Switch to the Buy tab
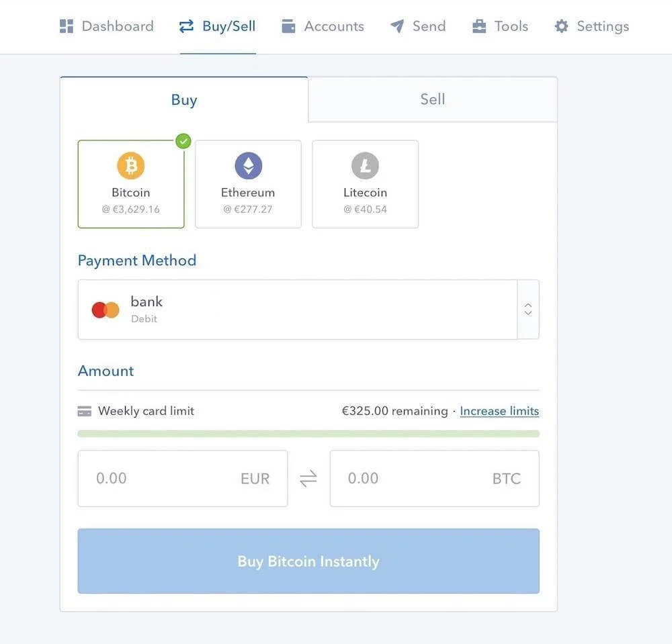Viewport: 672px width, 644px height. pos(183,99)
